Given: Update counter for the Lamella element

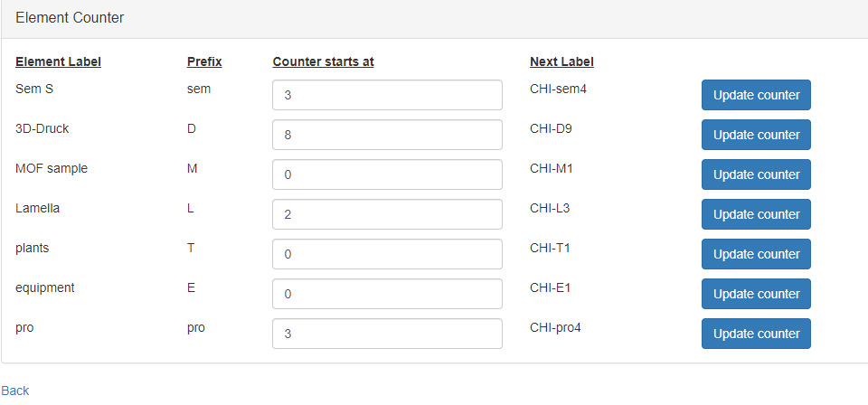Looking at the screenshot, I should (x=756, y=214).
